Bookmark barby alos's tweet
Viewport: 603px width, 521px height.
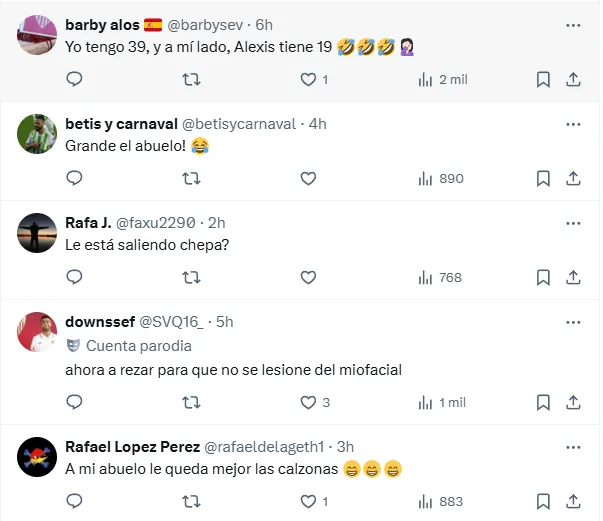(x=543, y=80)
